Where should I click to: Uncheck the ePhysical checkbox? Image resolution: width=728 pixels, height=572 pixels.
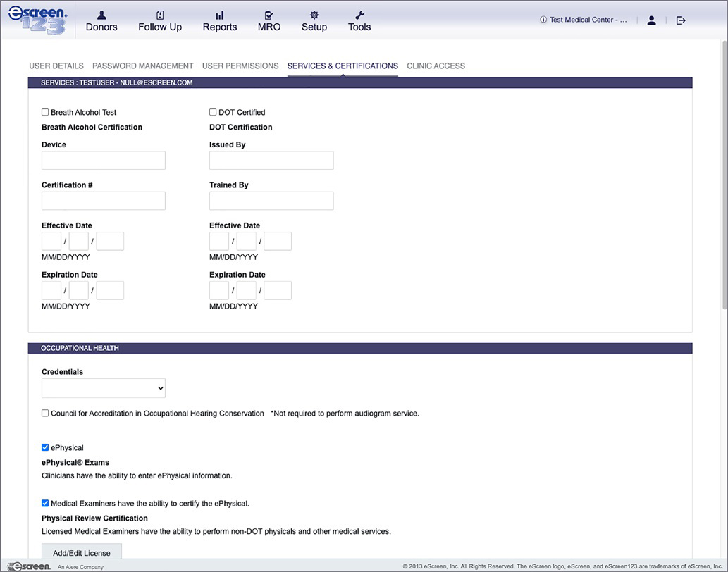point(46,447)
